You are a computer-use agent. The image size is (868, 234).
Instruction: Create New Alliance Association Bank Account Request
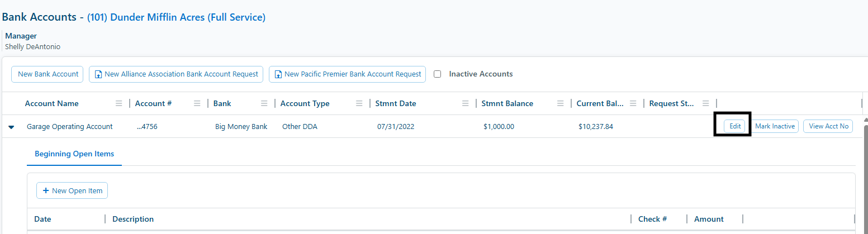coord(176,74)
